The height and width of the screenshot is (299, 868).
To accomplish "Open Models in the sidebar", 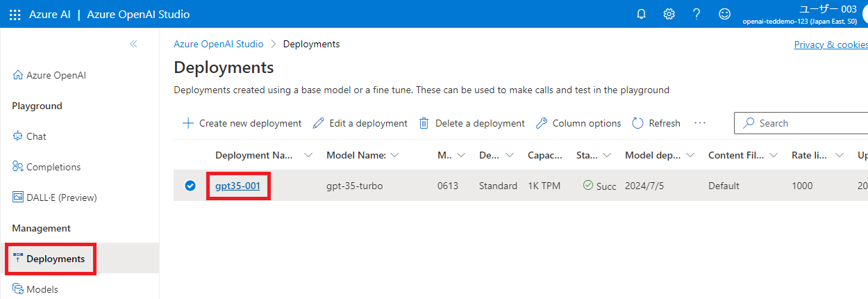I will tap(35, 289).
